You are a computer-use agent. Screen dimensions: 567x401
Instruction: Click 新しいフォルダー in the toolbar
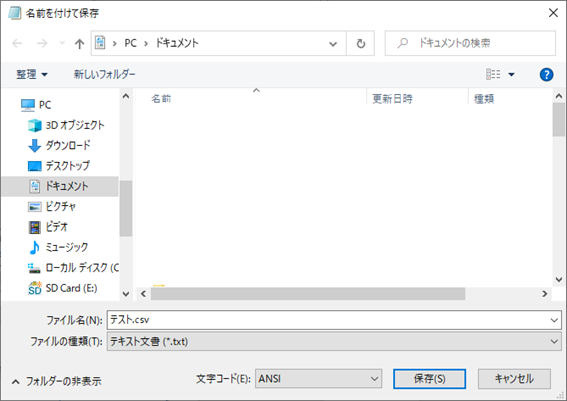(x=105, y=74)
